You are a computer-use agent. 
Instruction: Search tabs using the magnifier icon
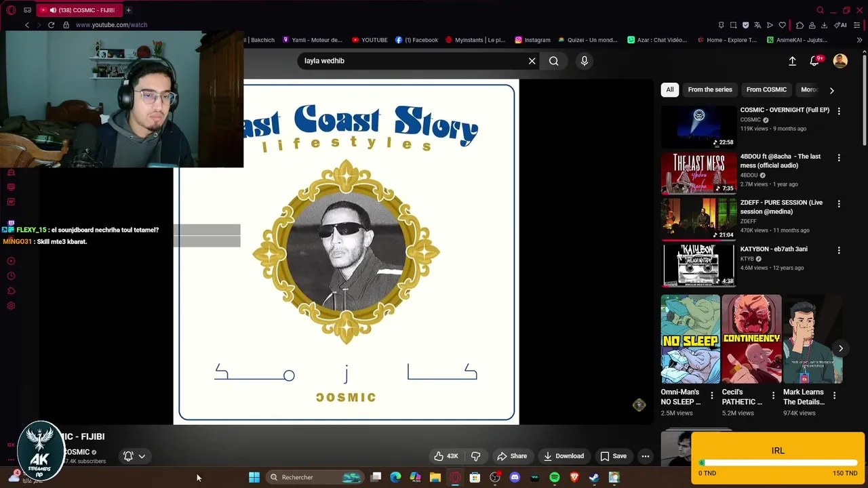[x=820, y=10]
